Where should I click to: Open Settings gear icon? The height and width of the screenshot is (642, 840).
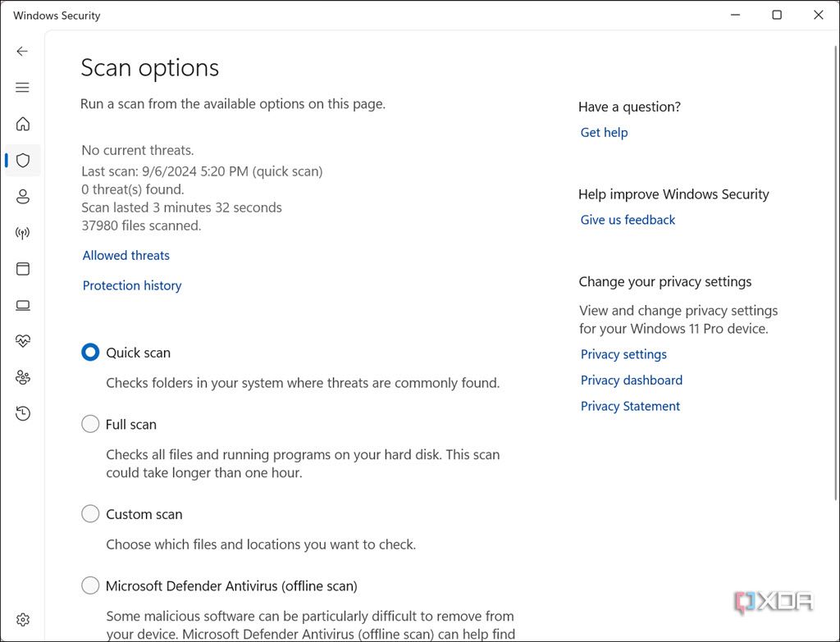(22, 620)
